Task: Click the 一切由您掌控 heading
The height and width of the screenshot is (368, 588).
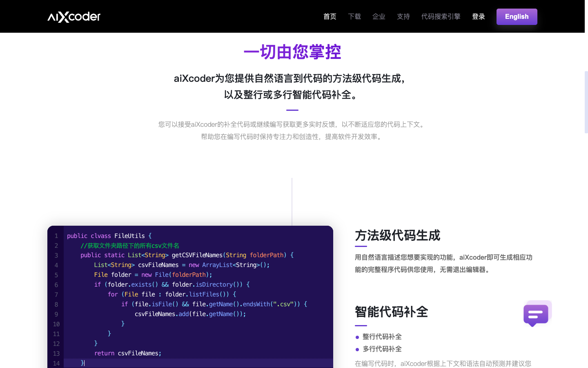Action: 292,52
